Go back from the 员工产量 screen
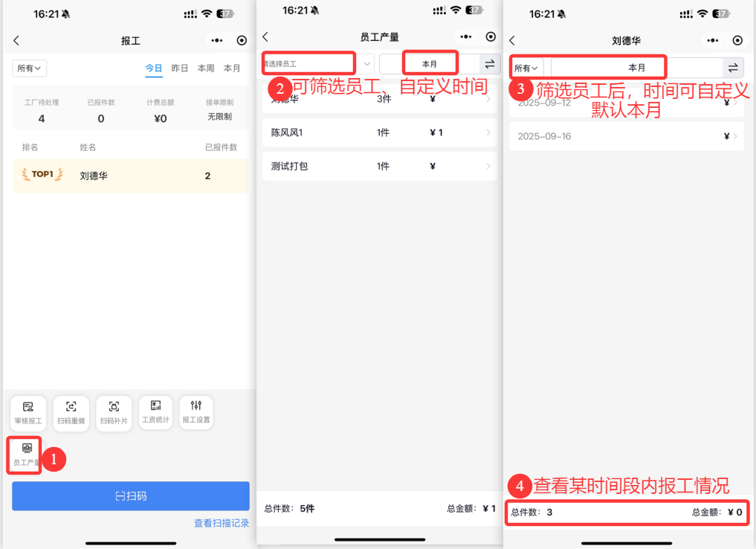The height and width of the screenshot is (549, 756). coord(265,36)
